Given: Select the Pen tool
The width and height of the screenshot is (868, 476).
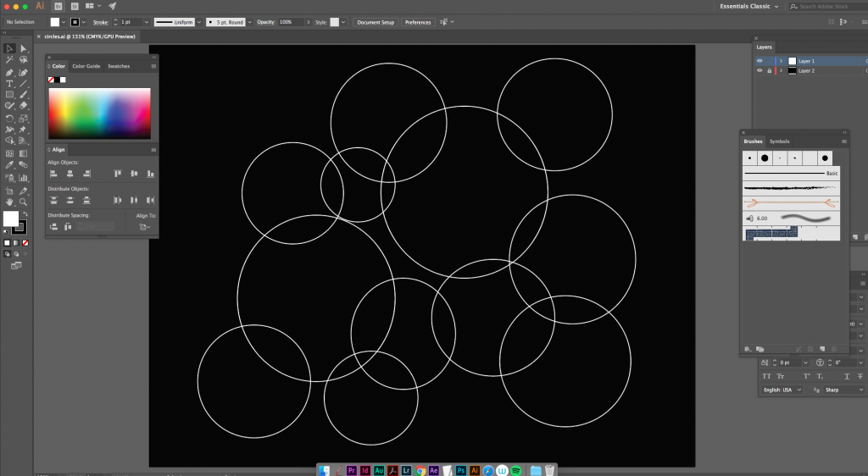Looking at the screenshot, I should (9, 73).
